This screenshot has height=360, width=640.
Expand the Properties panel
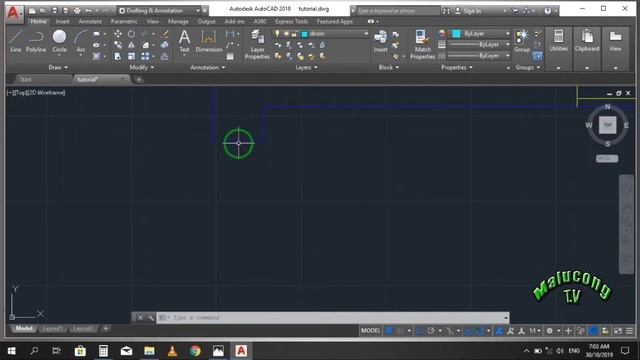[x=456, y=67]
